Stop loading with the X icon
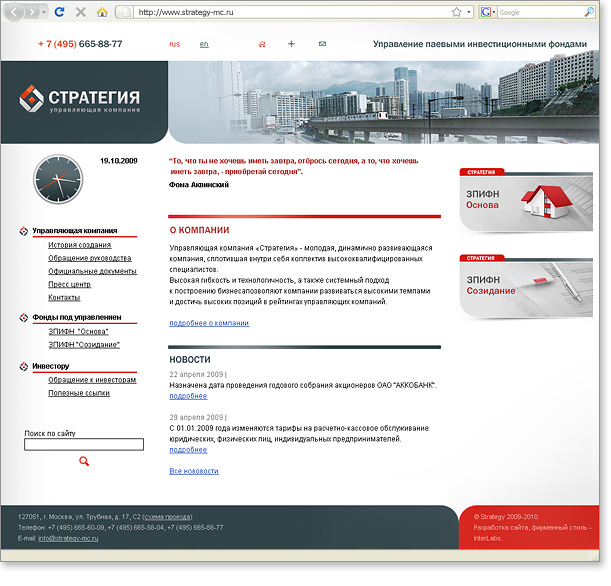The width and height of the screenshot is (611, 586). click(81, 12)
